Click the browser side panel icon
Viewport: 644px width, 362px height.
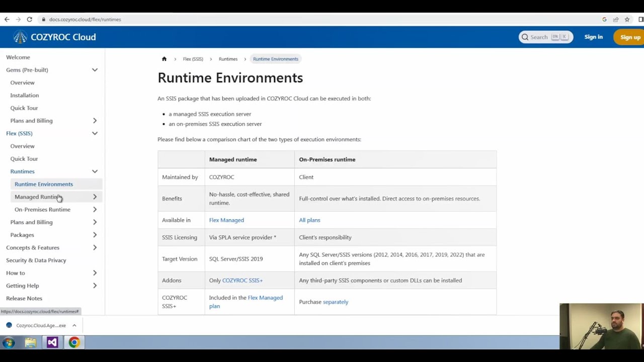[x=640, y=20]
